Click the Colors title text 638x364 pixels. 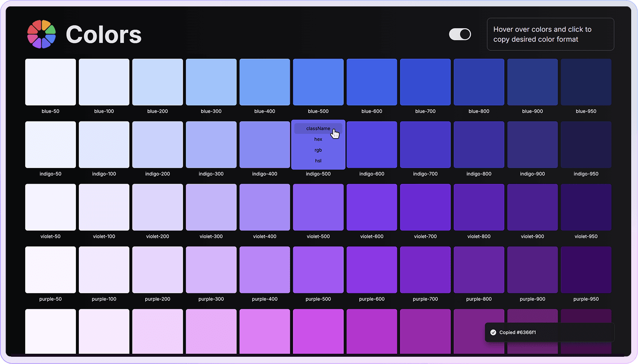click(104, 34)
